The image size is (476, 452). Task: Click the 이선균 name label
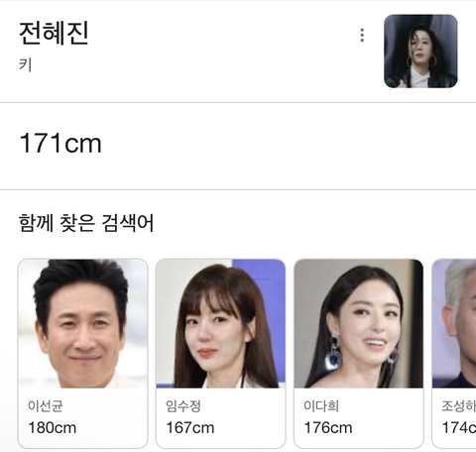click(x=46, y=405)
